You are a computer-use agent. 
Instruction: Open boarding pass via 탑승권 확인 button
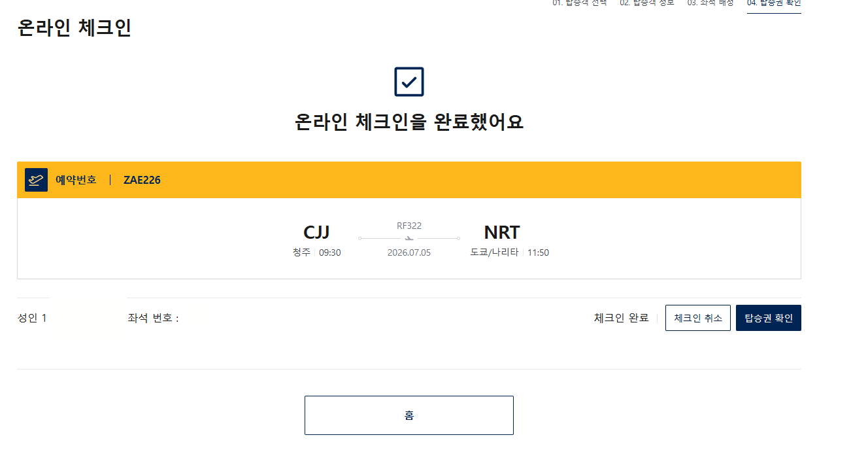tap(769, 318)
